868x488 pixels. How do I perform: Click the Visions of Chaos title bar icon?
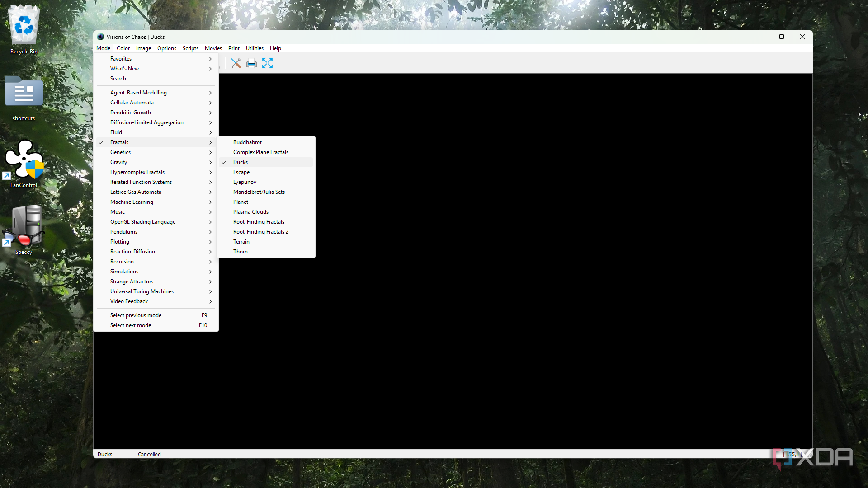pyautogui.click(x=100, y=37)
